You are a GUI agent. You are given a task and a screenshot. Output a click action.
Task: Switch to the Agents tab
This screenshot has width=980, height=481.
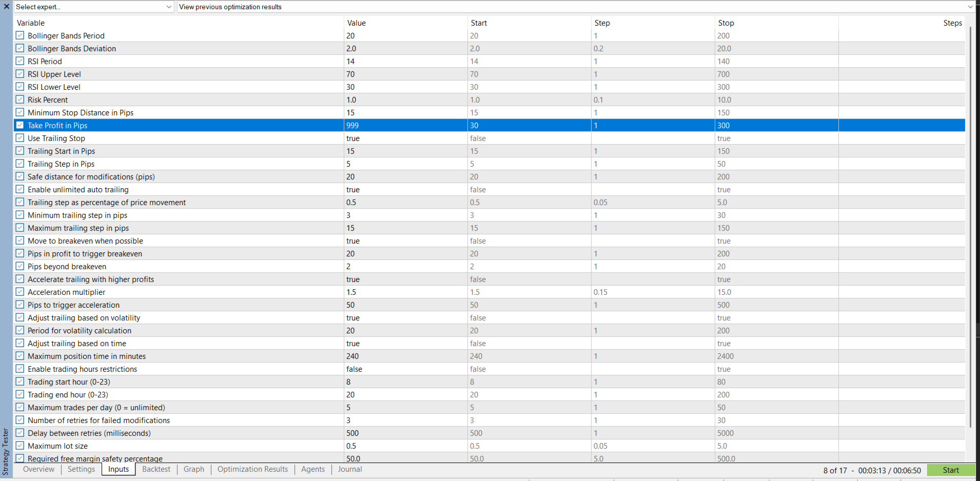(x=313, y=469)
